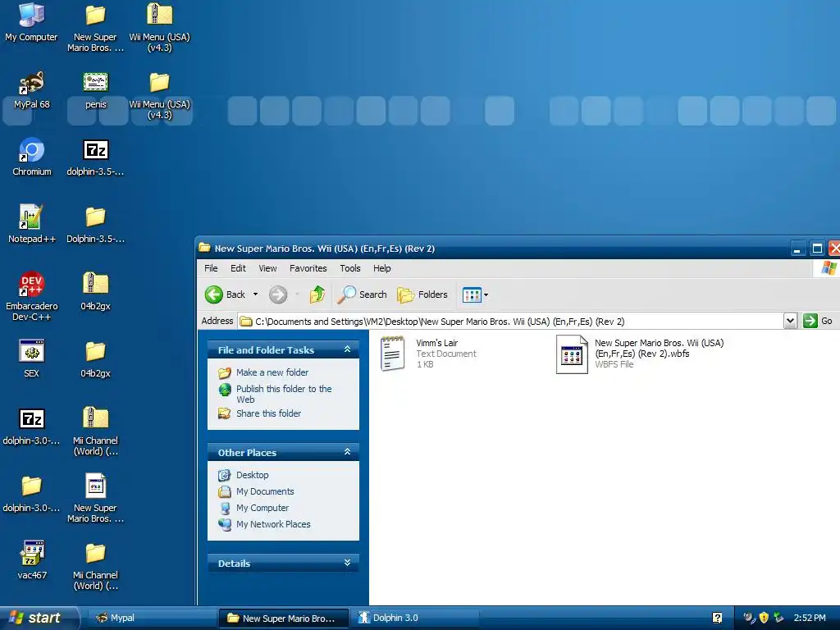Click the green Back arrow button in Explorer

point(214,294)
